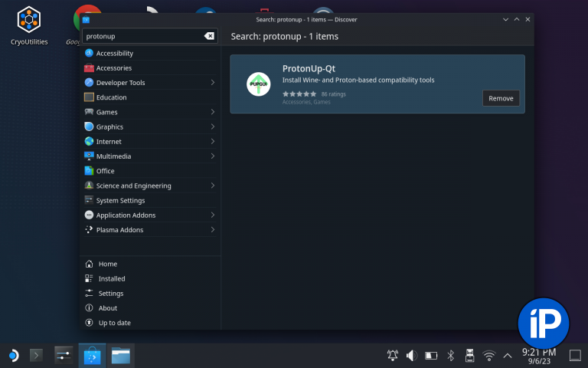588x368 pixels.
Task: Open Dolphin file manager in taskbar
Action: [x=121, y=356]
